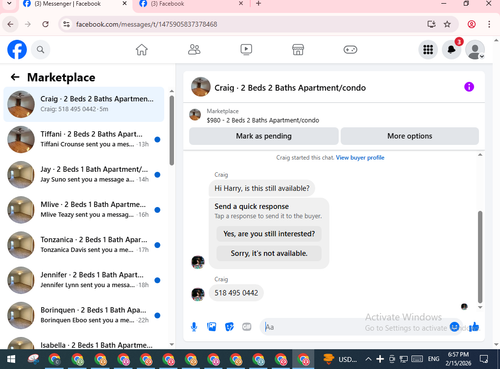Image resolution: width=500 pixels, height=369 pixels.
Task: Open the purple conversation information icon
Action: (469, 87)
